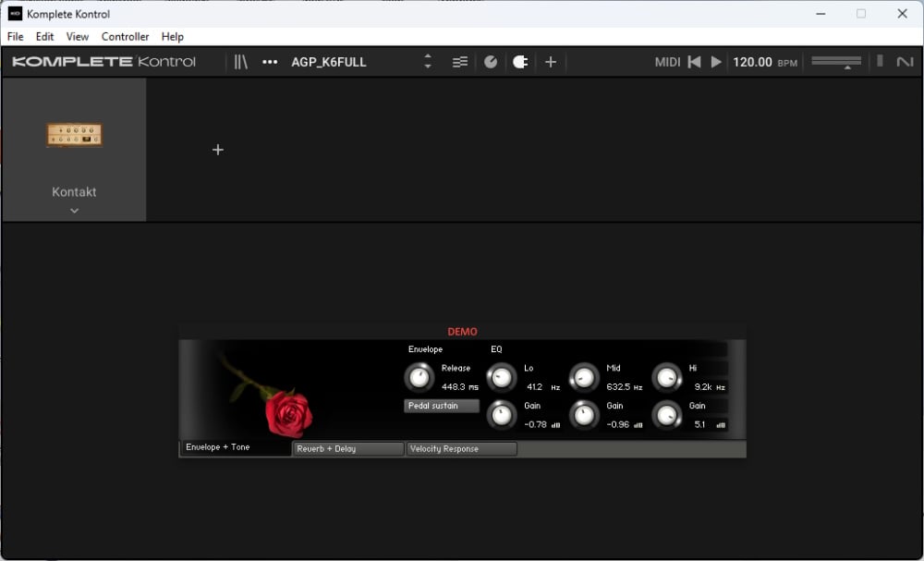Close the Komplete Kontrol window

(902, 14)
